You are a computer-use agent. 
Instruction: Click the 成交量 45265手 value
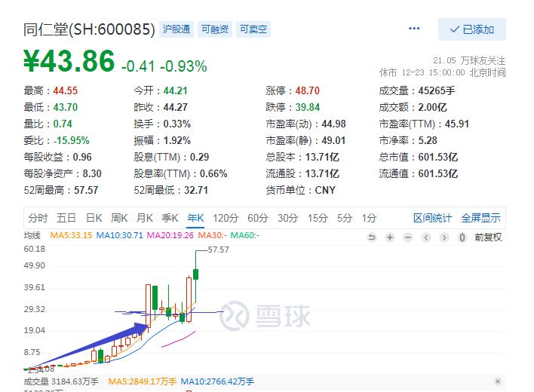[437, 91]
